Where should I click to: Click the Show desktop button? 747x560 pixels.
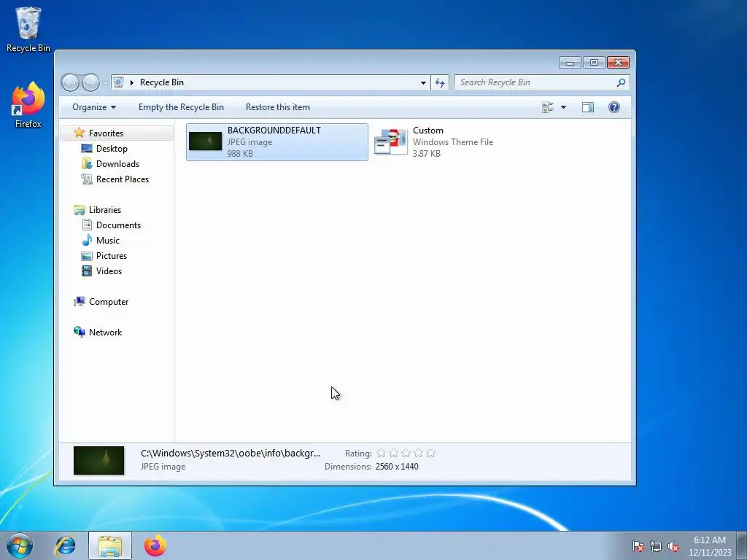(x=742, y=545)
